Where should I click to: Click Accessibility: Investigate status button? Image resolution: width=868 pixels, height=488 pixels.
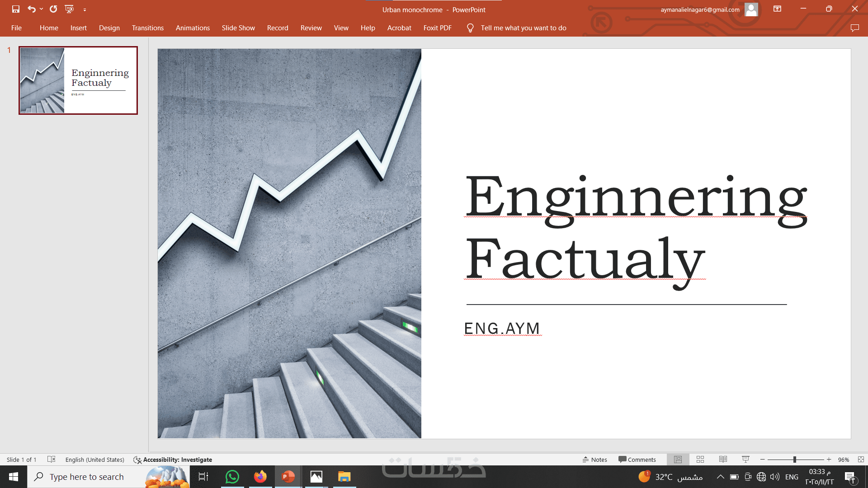click(173, 460)
